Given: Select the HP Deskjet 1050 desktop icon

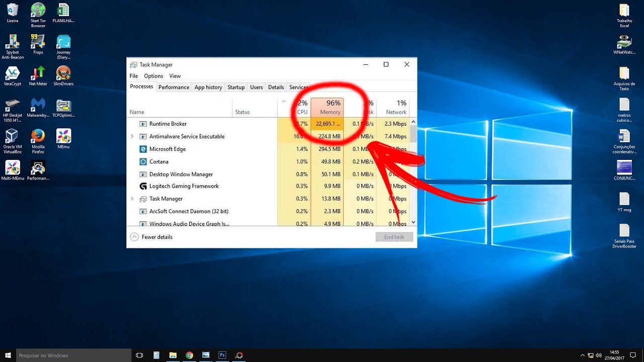Looking at the screenshot, I should 13,110.
